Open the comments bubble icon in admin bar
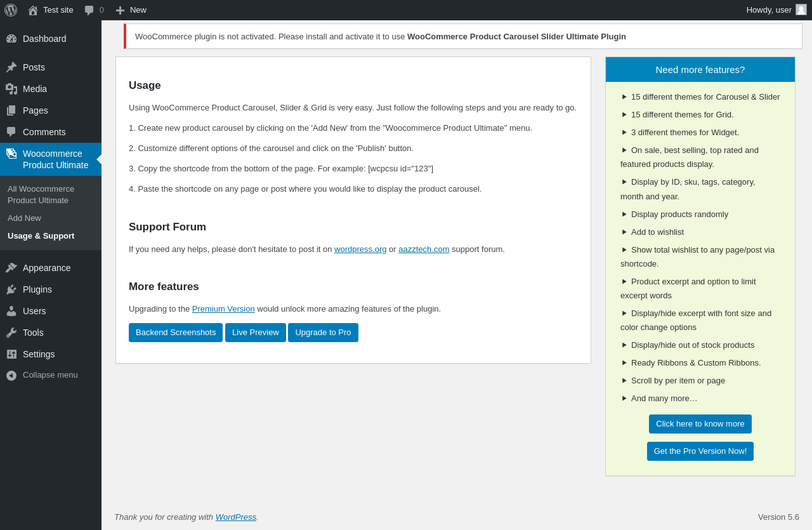The height and width of the screenshot is (530, 812). pyautogui.click(x=89, y=10)
